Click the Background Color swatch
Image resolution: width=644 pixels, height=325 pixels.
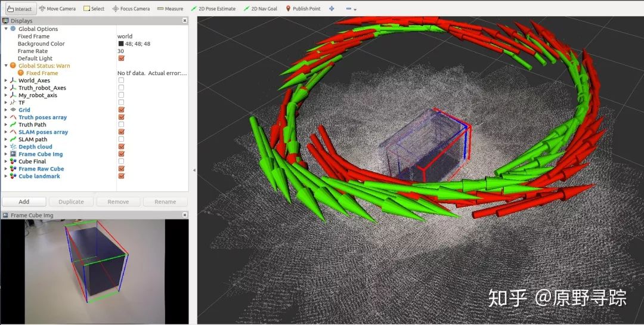point(121,44)
